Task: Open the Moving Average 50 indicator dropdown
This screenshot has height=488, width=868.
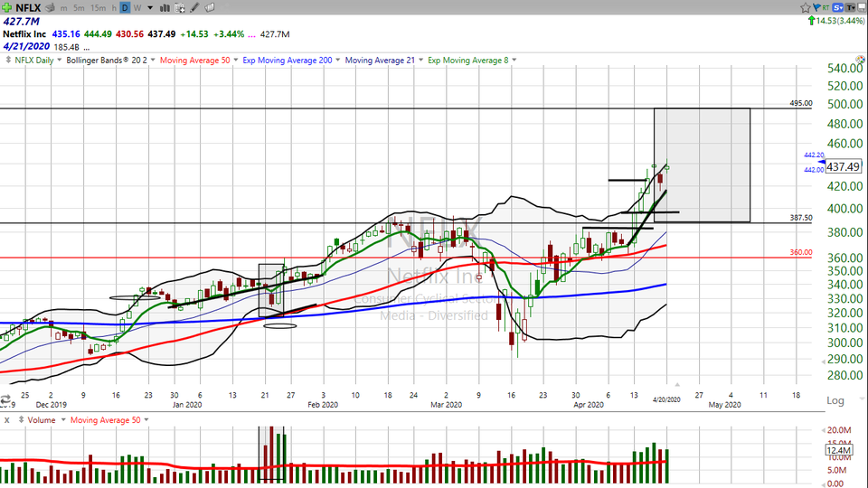Action: click(235, 60)
